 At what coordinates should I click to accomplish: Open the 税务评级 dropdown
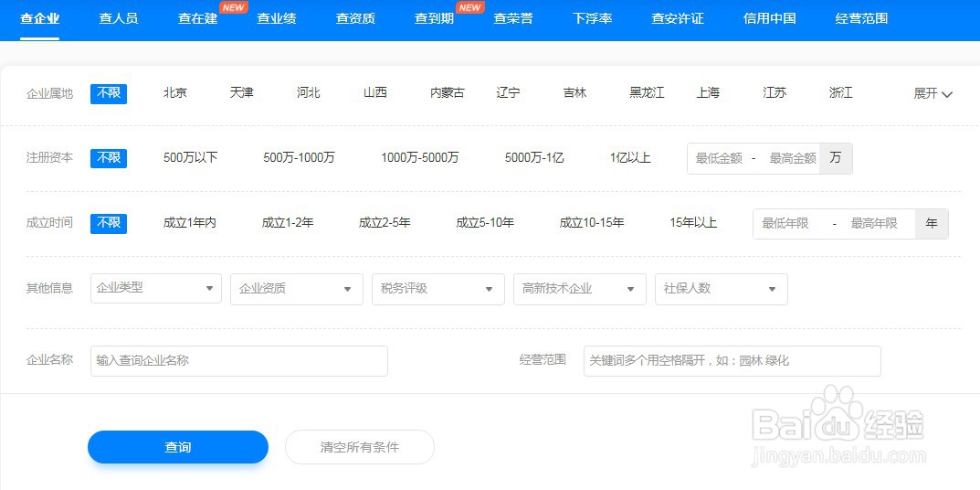click(438, 289)
